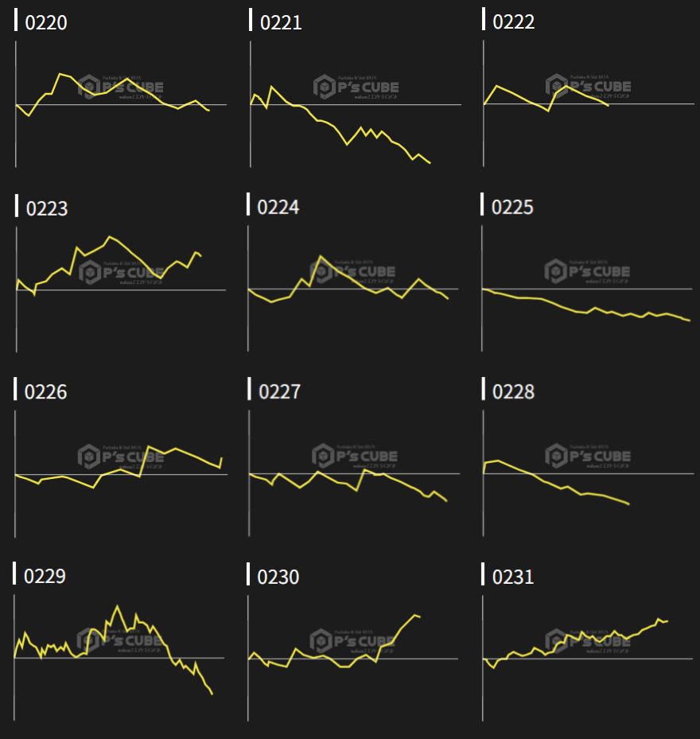Click the P's CUBE logo in chart 0220
Viewport: 700px width, 739px height.
pyautogui.click(x=121, y=87)
